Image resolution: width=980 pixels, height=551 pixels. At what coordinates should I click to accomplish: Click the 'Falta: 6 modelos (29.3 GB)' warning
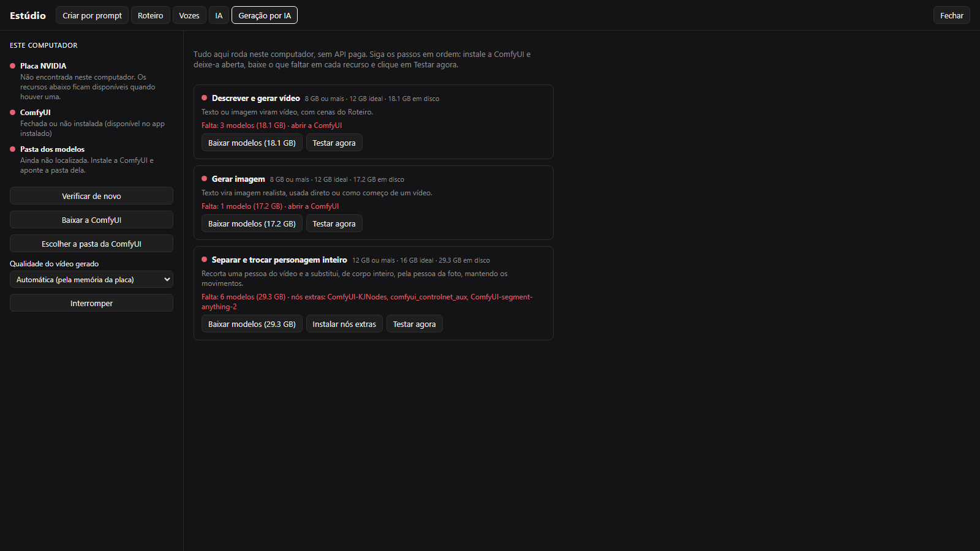point(244,297)
